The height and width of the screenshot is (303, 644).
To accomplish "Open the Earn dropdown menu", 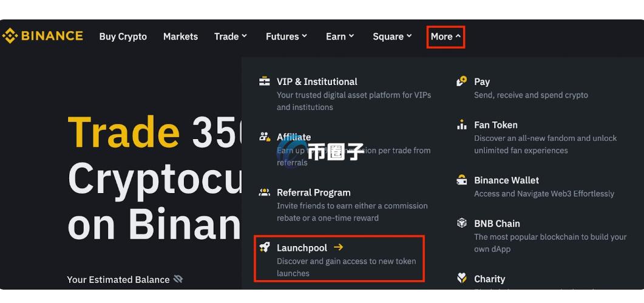I will [x=340, y=36].
